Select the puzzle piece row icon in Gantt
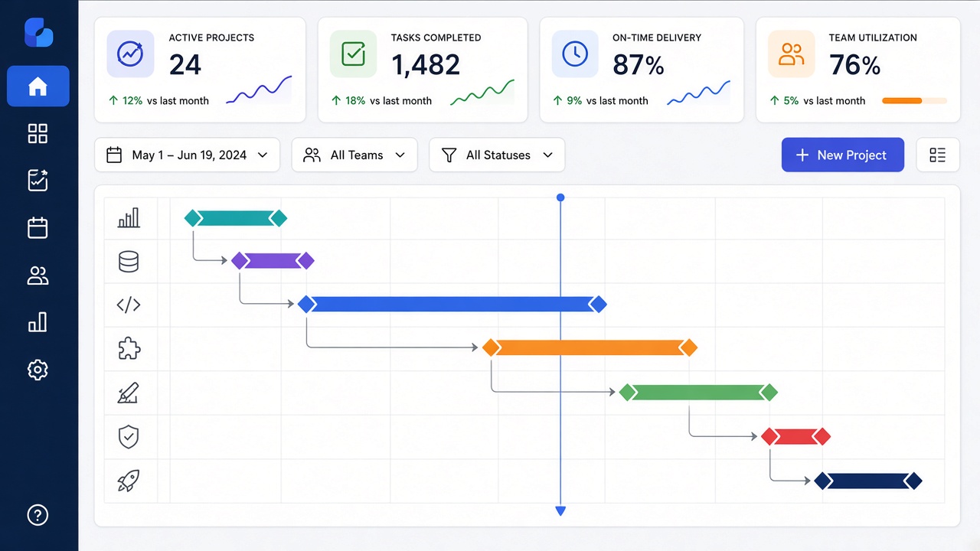This screenshot has height=551, width=980. coord(129,349)
